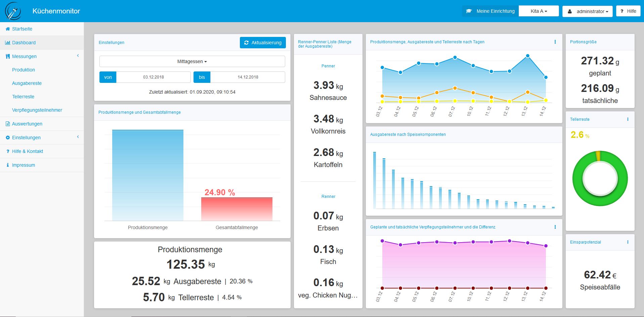This screenshot has height=317, width=644.
Task: Click the graduation cap Meine Einrichtung icon
Action: tap(469, 11)
